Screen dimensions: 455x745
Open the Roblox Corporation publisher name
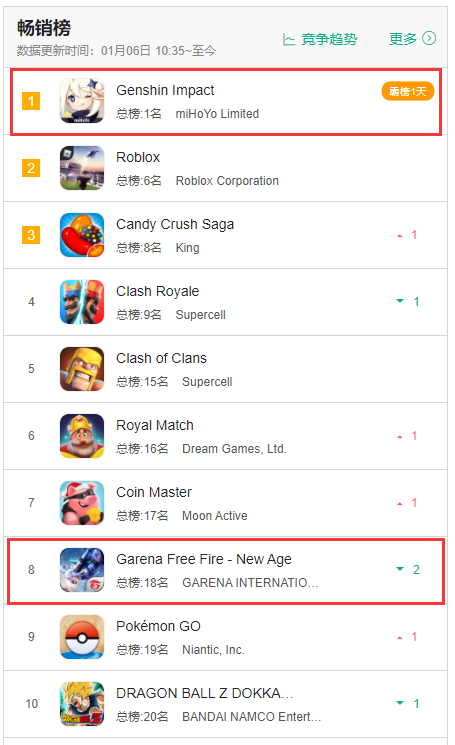click(x=227, y=181)
